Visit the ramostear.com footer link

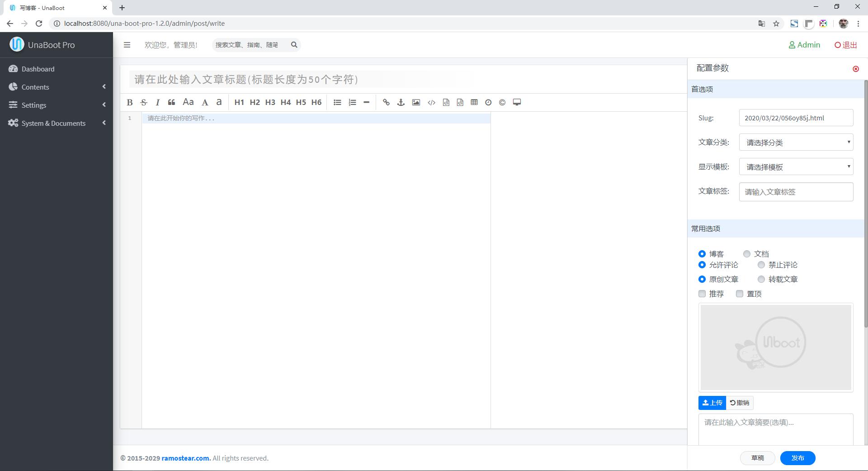tap(186, 458)
